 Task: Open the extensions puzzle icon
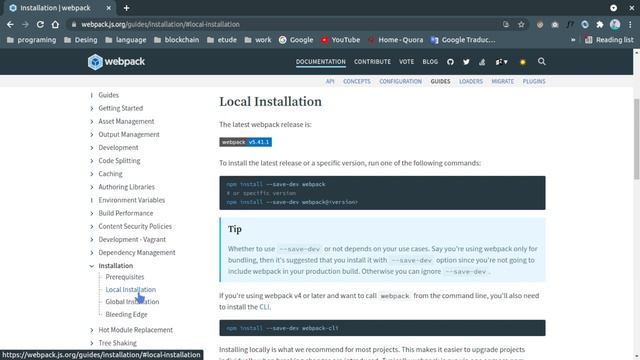(600, 24)
